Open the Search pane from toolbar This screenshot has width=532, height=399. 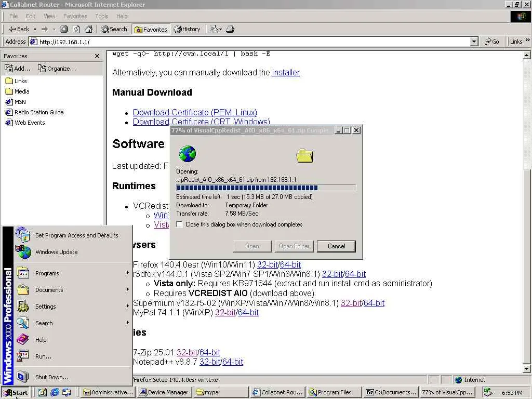pos(114,29)
